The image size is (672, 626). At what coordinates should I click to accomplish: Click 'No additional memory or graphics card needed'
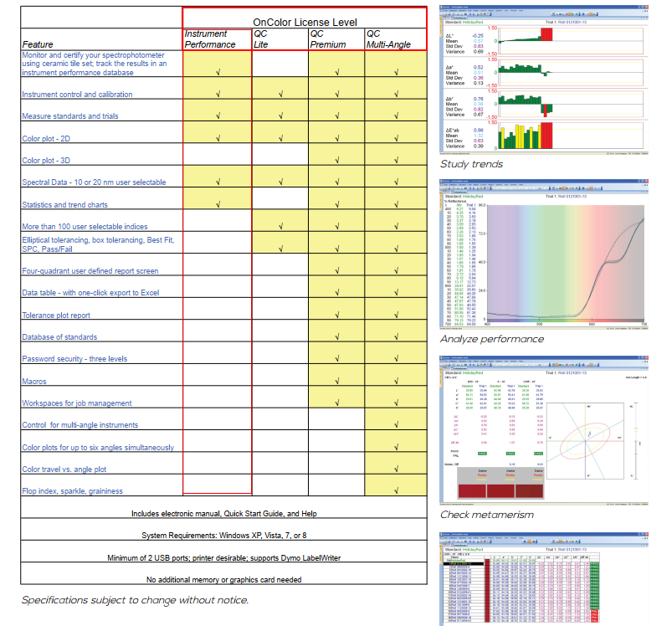point(223,580)
